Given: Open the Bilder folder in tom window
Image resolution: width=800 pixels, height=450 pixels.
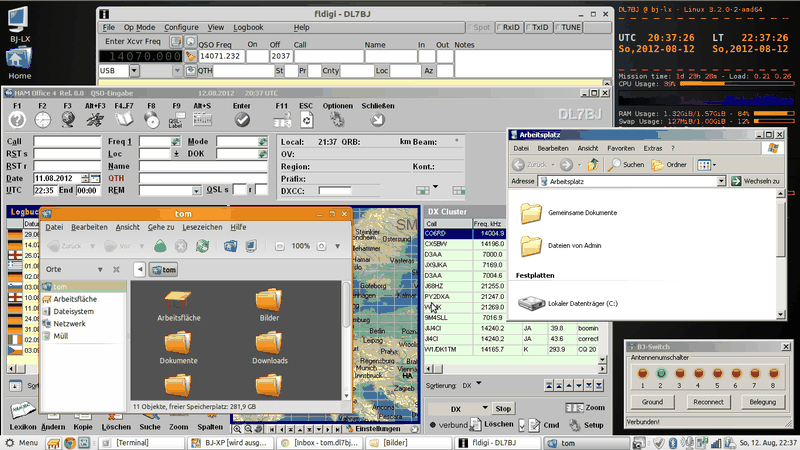Looking at the screenshot, I should click(x=269, y=305).
